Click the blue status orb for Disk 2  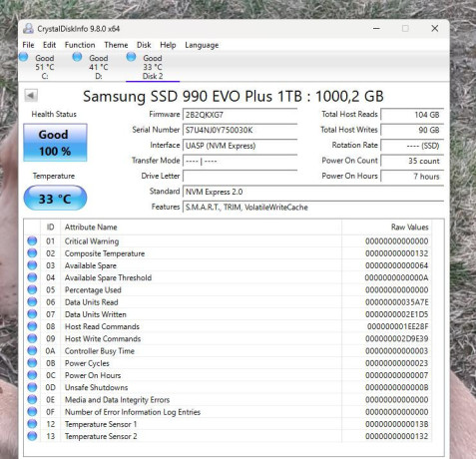(131, 57)
